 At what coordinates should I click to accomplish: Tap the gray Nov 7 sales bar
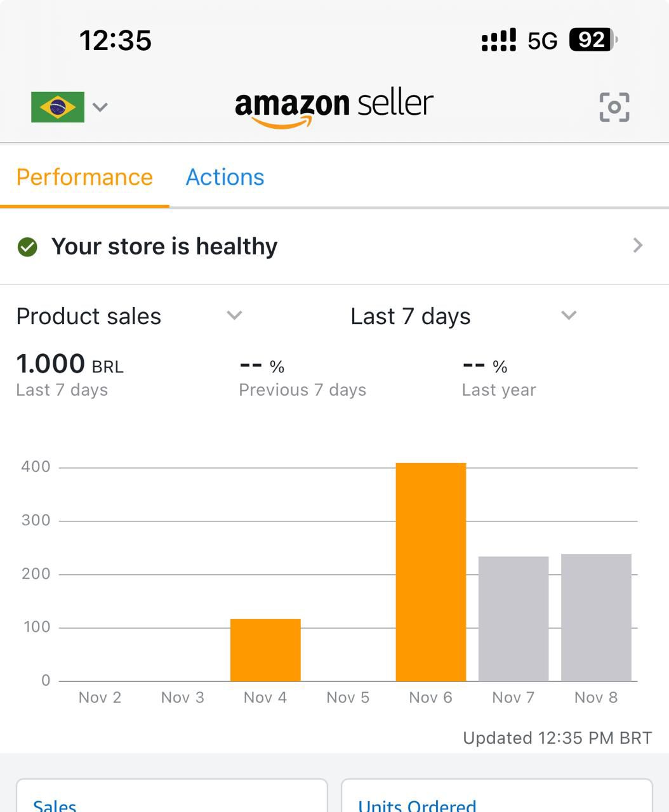coord(513,619)
